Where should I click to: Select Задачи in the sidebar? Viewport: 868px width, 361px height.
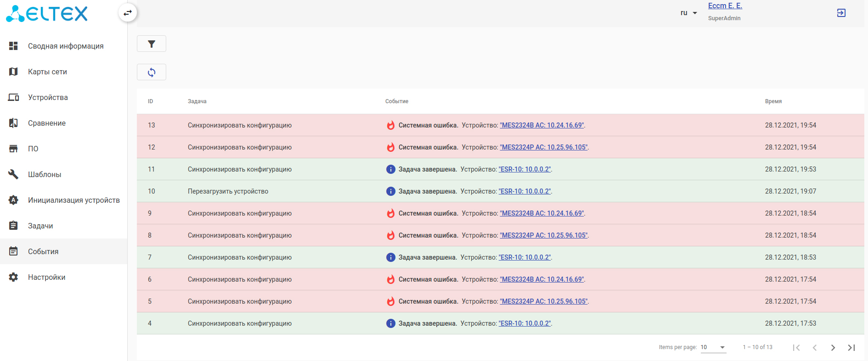tap(40, 226)
